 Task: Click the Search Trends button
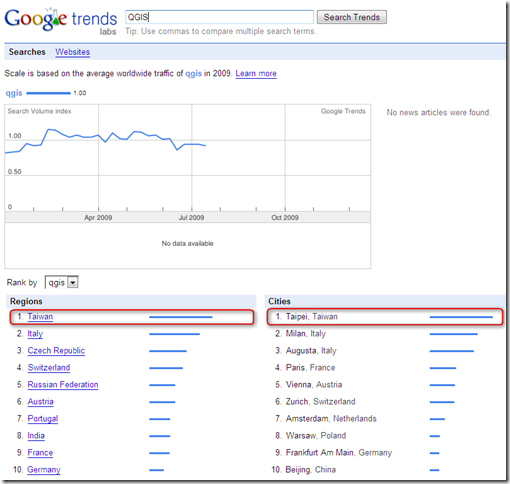[x=352, y=17]
